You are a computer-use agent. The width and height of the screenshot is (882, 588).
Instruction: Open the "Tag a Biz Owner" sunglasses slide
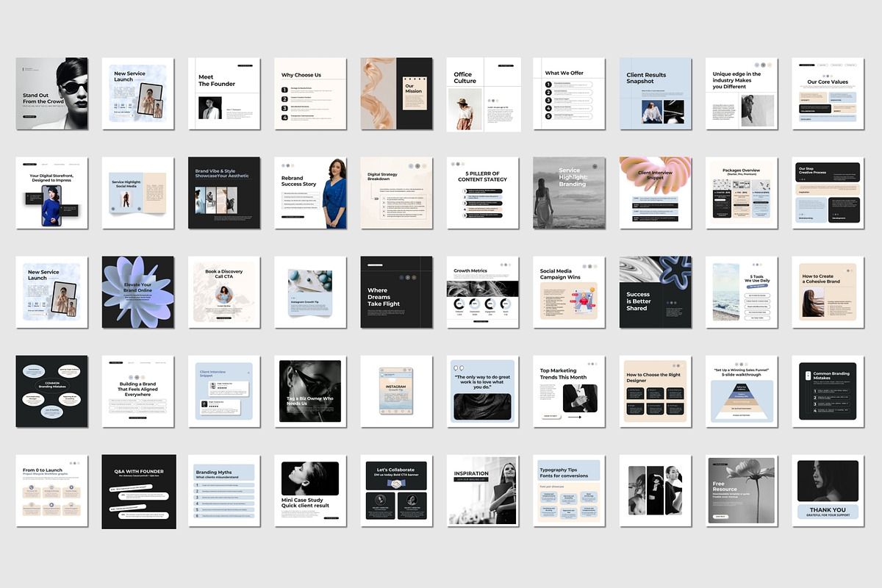[x=310, y=391]
